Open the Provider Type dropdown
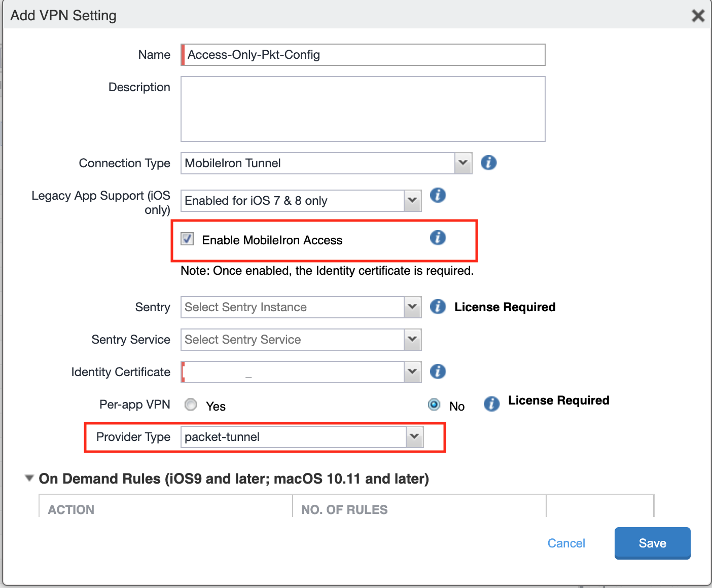The width and height of the screenshot is (712, 588). 414,436
